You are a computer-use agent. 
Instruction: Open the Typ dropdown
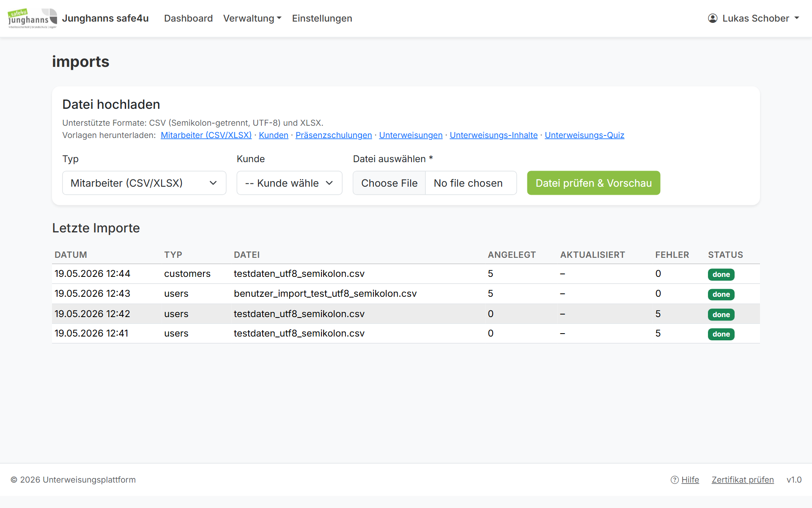[x=144, y=183]
